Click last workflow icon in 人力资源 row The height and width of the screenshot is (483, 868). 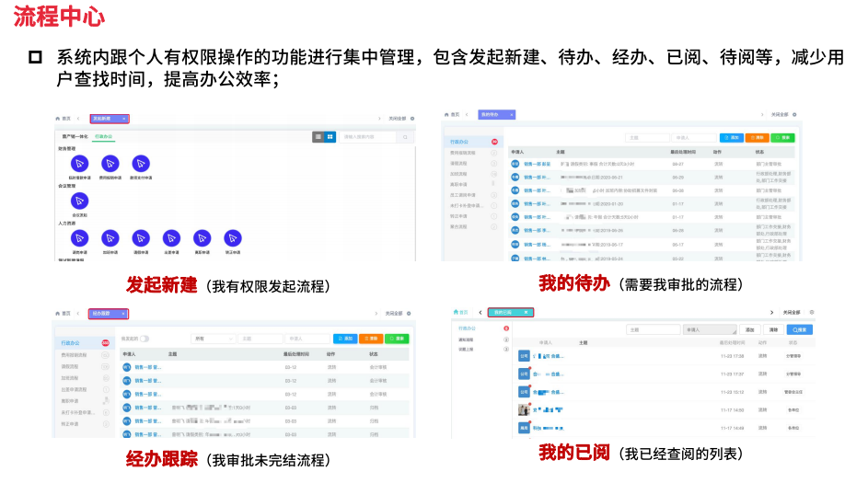pos(232,237)
